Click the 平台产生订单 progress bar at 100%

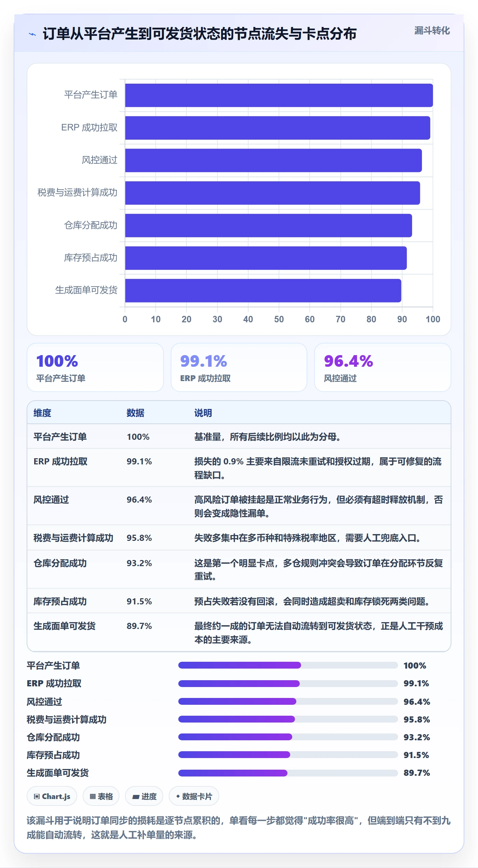pos(288,665)
